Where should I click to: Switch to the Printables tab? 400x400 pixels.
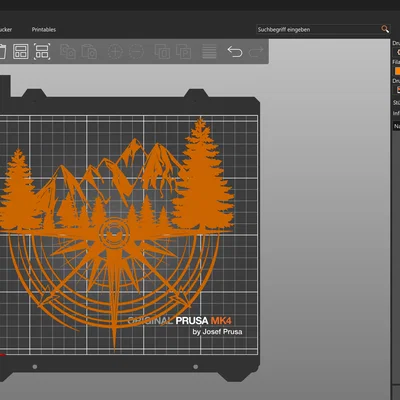44,29
